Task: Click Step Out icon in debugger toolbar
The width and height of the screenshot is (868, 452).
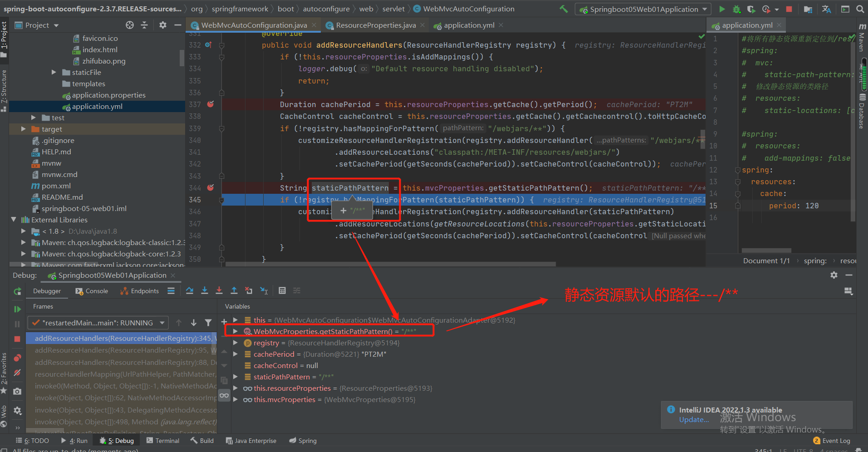Action: click(234, 290)
